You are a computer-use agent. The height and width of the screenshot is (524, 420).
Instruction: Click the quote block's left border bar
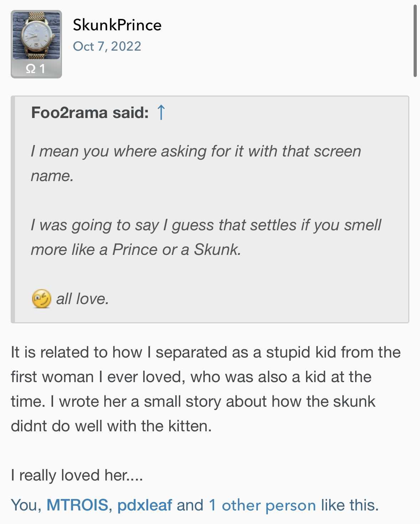click(13, 210)
